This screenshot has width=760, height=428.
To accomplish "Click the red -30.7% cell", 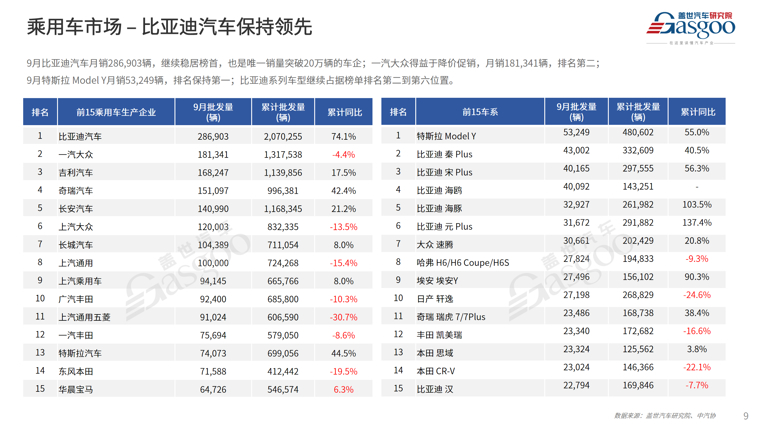I will tap(344, 317).
